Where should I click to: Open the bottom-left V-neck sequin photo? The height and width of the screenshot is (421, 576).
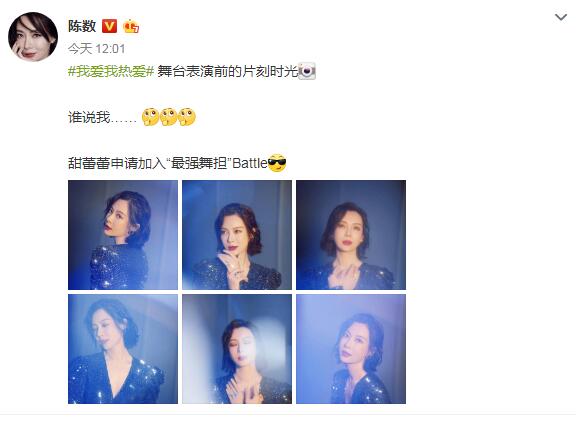[123, 349]
